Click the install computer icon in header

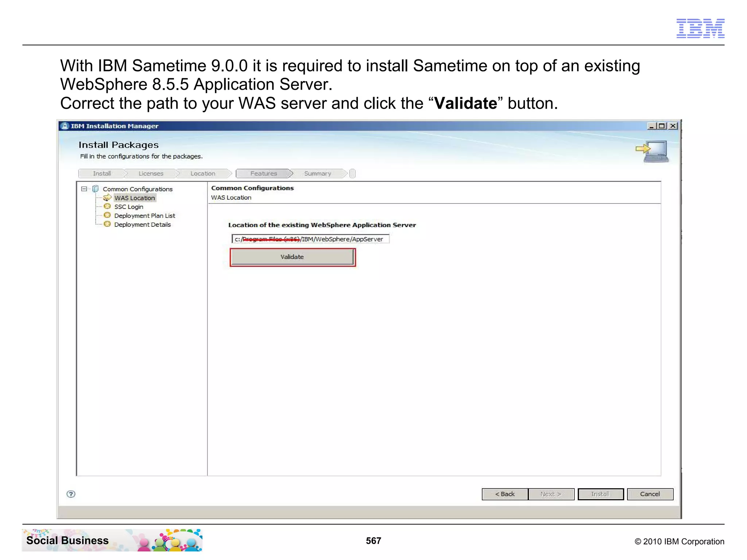pos(653,151)
